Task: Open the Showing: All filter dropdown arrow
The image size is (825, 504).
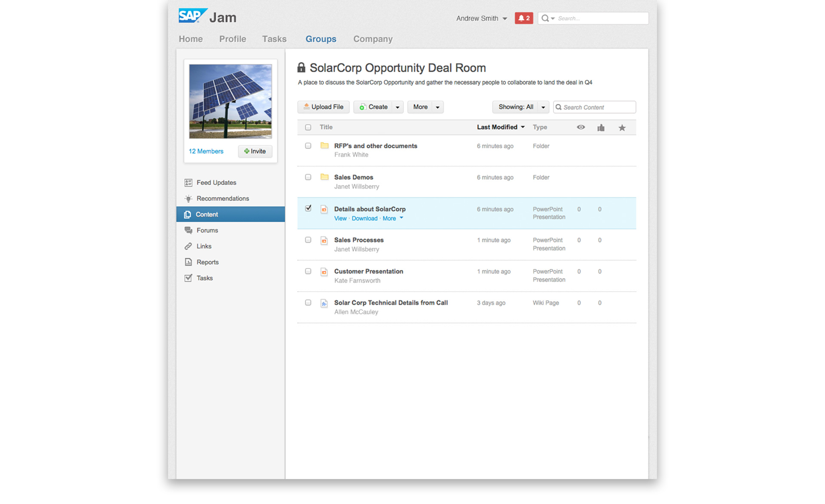Action: [x=543, y=107]
